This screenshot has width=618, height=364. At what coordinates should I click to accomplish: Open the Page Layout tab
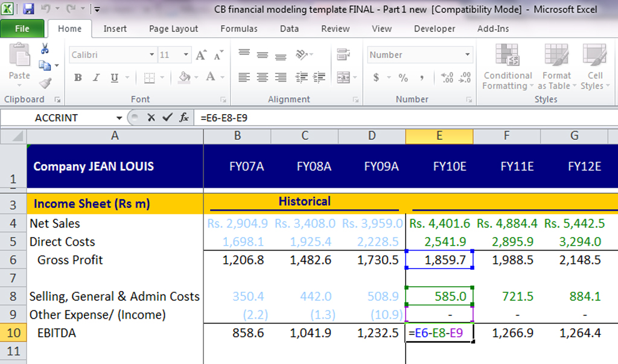173,29
